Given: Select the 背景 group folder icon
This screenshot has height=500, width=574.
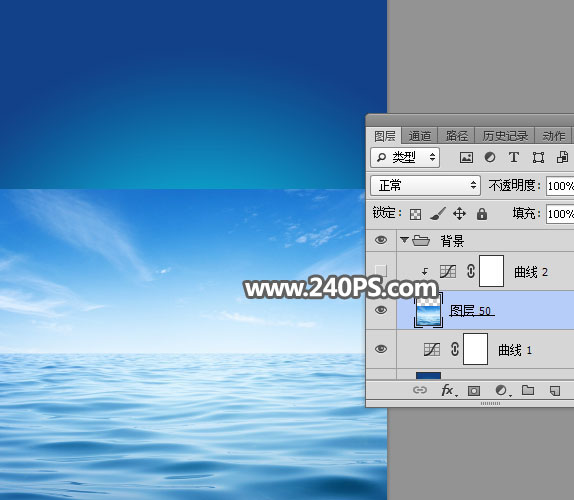Looking at the screenshot, I should (421, 240).
